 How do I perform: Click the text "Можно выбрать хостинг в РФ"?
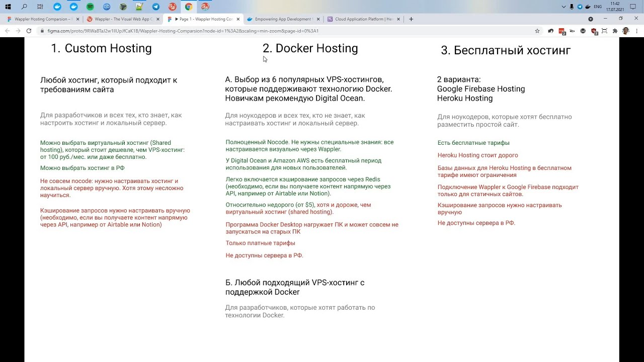(x=83, y=168)
